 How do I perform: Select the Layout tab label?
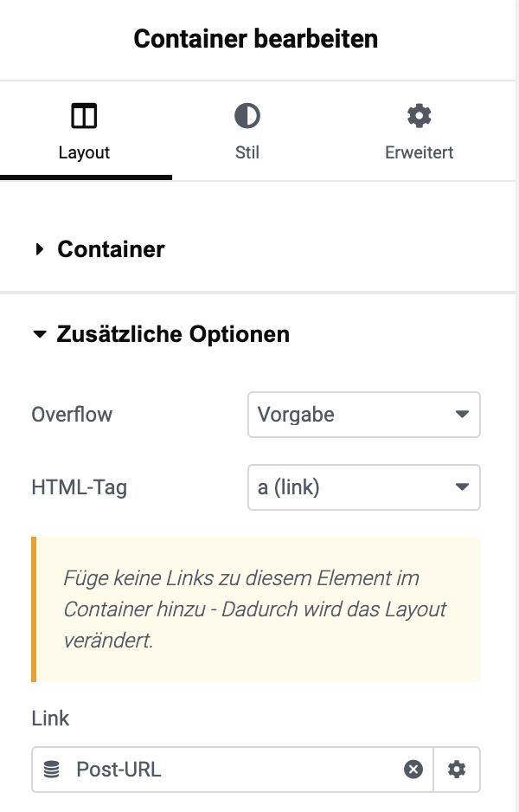click(84, 152)
